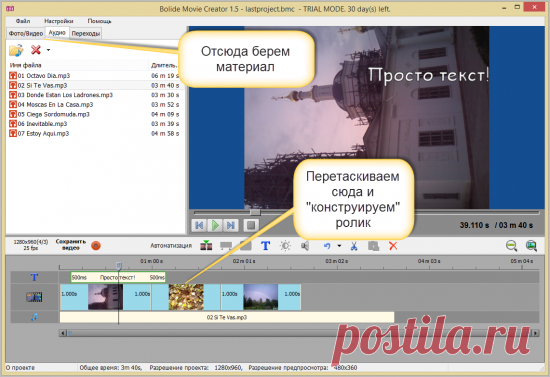Sort by the Имя файла column header
Viewport: 550px width, 377px height.
[26, 65]
